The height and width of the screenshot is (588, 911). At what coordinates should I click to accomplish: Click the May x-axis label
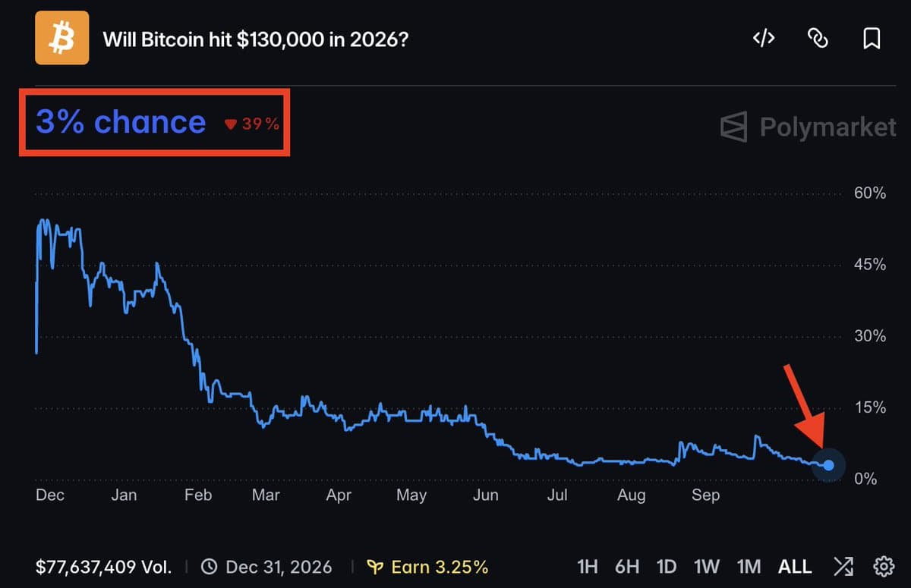[411, 495]
